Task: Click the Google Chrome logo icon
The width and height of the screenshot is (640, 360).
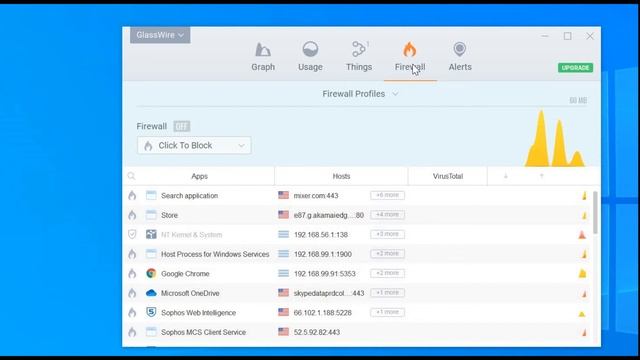Action: click(x=151, y=273)
